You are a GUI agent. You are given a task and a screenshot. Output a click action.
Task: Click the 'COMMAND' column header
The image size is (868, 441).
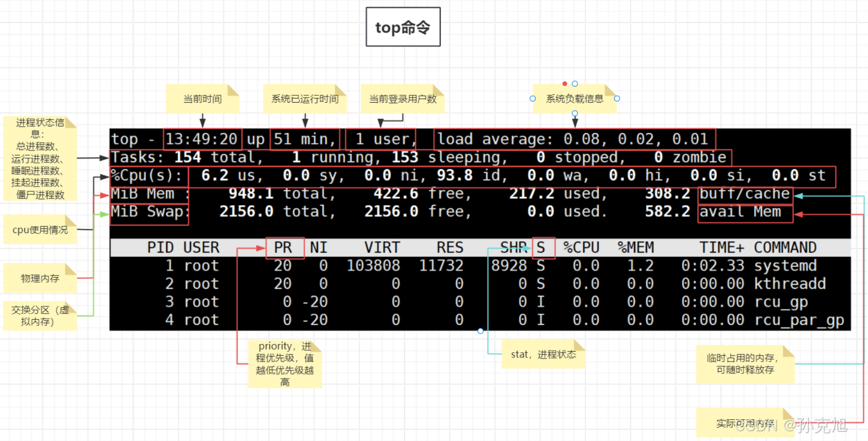click(x=785, y=248)
